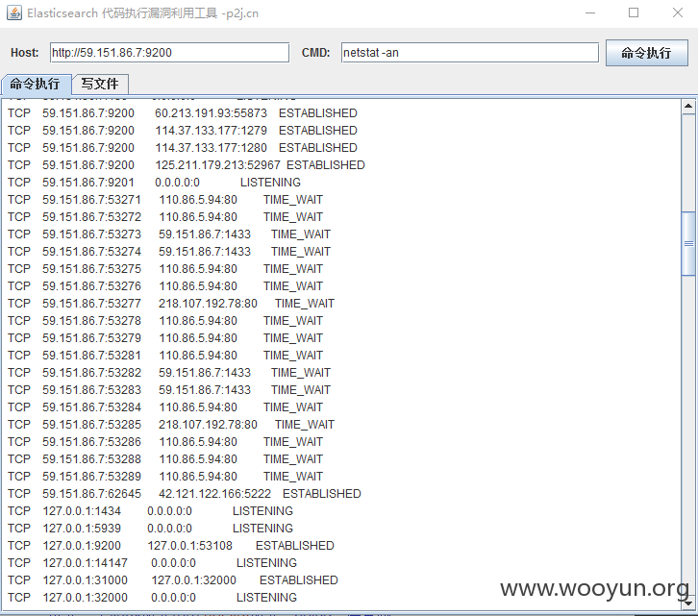Click the text 59.151.86.7:53281
Image resolution: width=698 pixels, height=616 pixels.
tap(91, 356)
